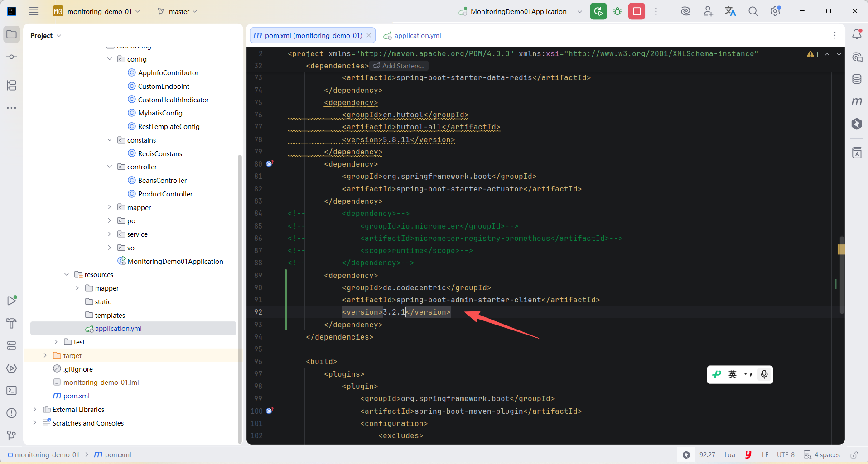The width and height of the screenshot is (868, 464).
Task: Go to previous highlighted error arrow
Action: (827, 54)
